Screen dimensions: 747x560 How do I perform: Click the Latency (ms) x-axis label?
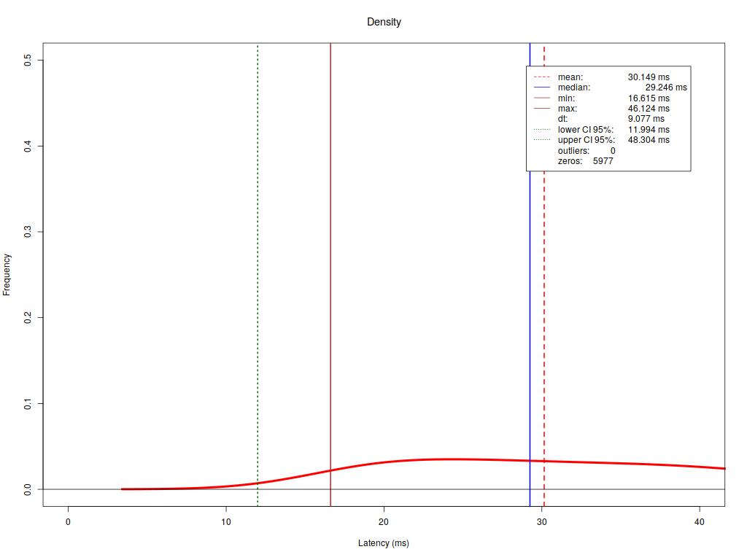(384, 544)
